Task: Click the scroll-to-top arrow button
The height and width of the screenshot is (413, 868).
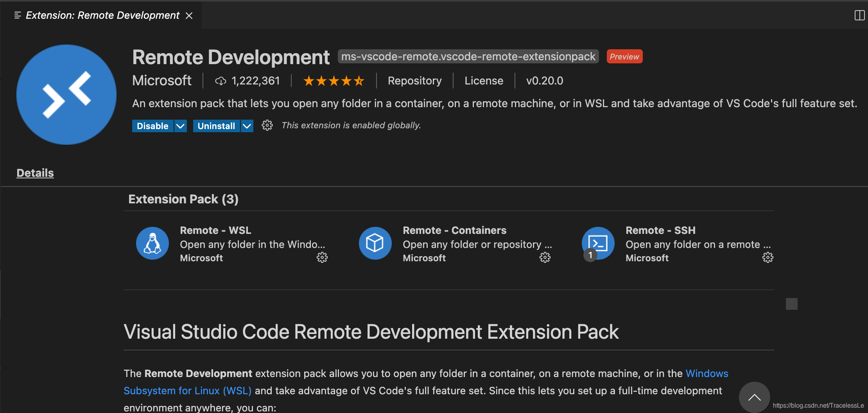Action: (754, 397)
